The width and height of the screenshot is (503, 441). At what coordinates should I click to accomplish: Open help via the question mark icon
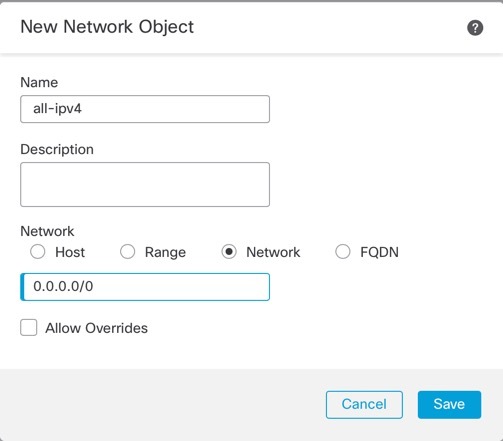(x=475, y=28)
